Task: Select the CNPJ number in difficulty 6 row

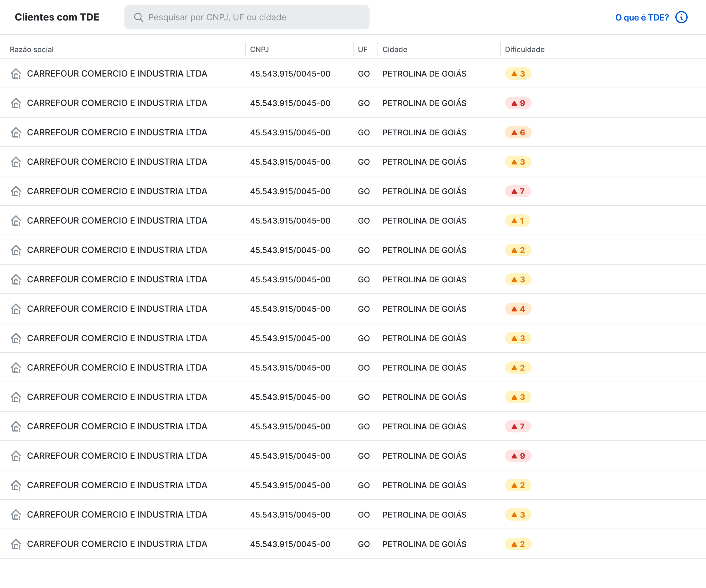Action: (290, 132)
